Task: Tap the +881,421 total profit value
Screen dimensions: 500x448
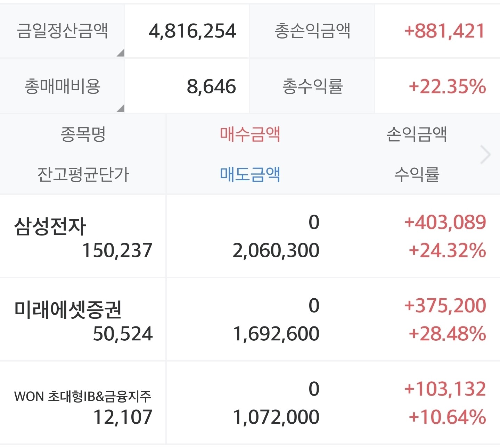Action: coord(444,31)
